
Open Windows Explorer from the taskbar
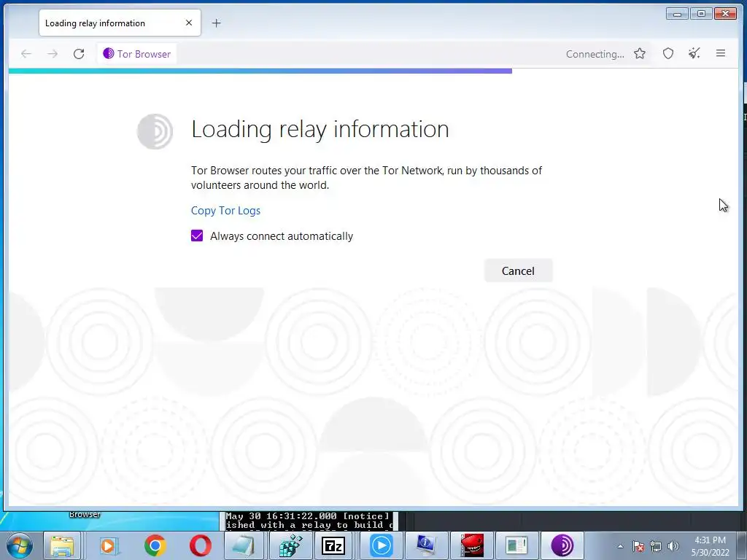pos(63,545)
